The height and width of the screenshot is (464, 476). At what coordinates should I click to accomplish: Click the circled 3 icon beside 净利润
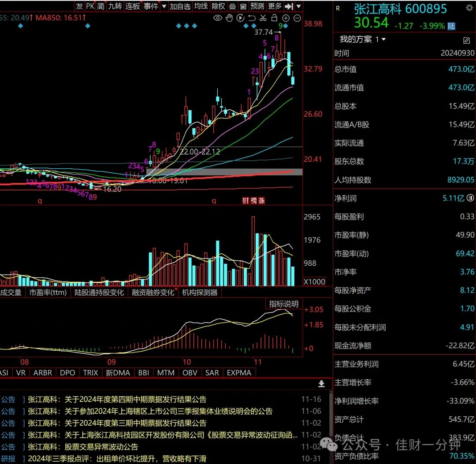click(470, 198)
